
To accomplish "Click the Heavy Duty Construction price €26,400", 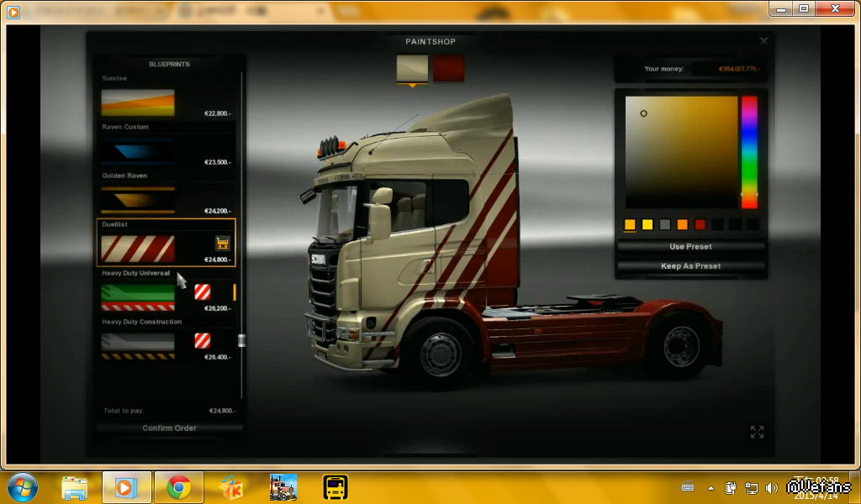I will pos(218,357).
